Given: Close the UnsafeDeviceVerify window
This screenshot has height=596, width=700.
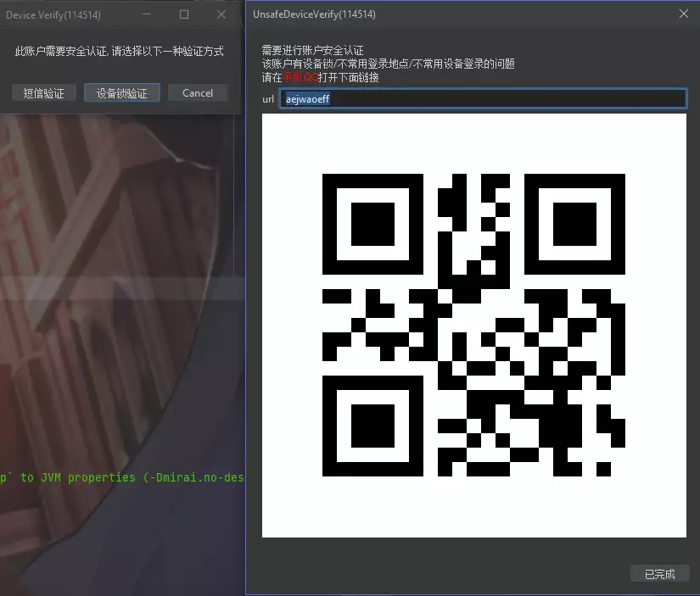Looking at the screenshot, I should coord(684,14).
